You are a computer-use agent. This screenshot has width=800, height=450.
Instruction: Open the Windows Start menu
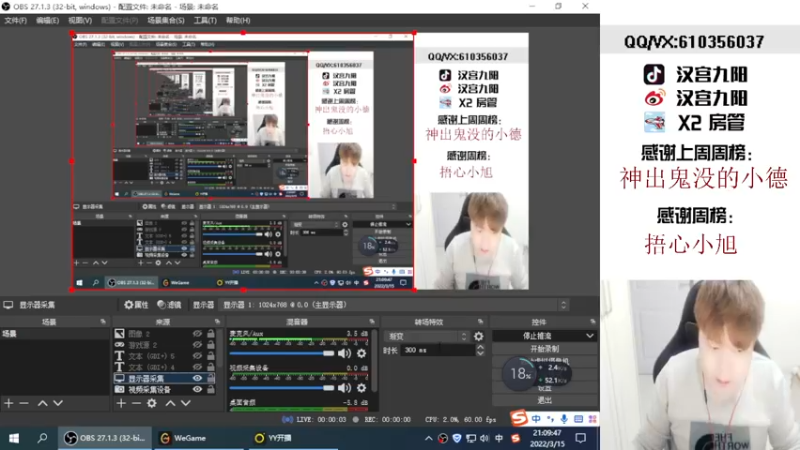click(14, 438)
